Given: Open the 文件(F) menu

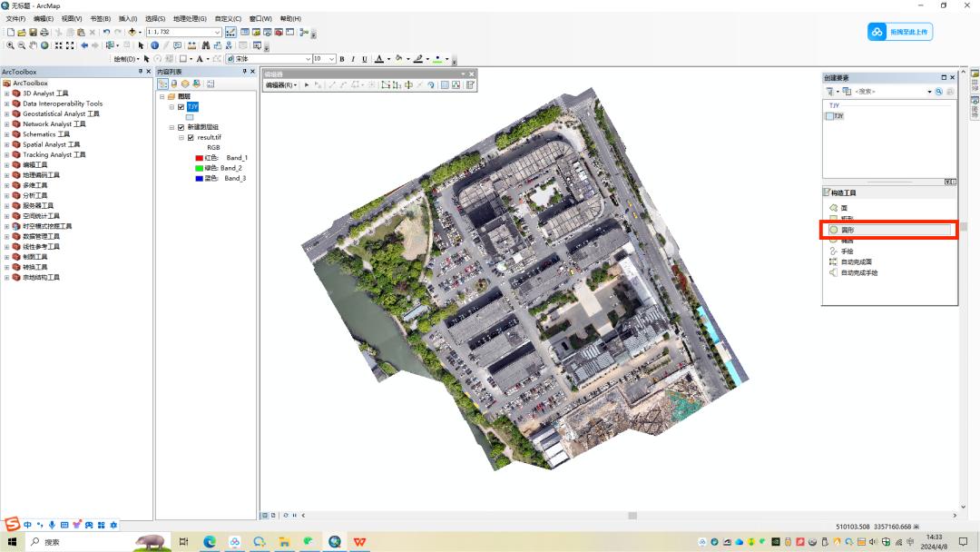Looking at the screenshot, I should click(x=15, y=19).
